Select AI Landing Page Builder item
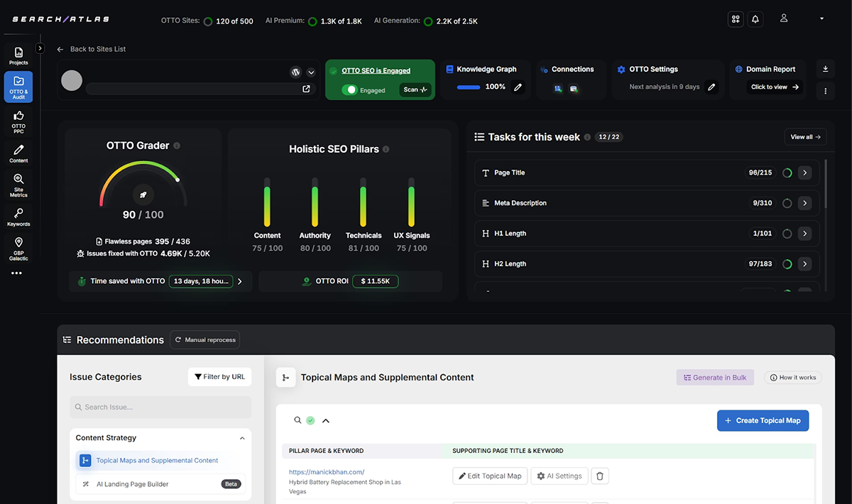Screen dimensions: 852x504 [x=160, y=484]
